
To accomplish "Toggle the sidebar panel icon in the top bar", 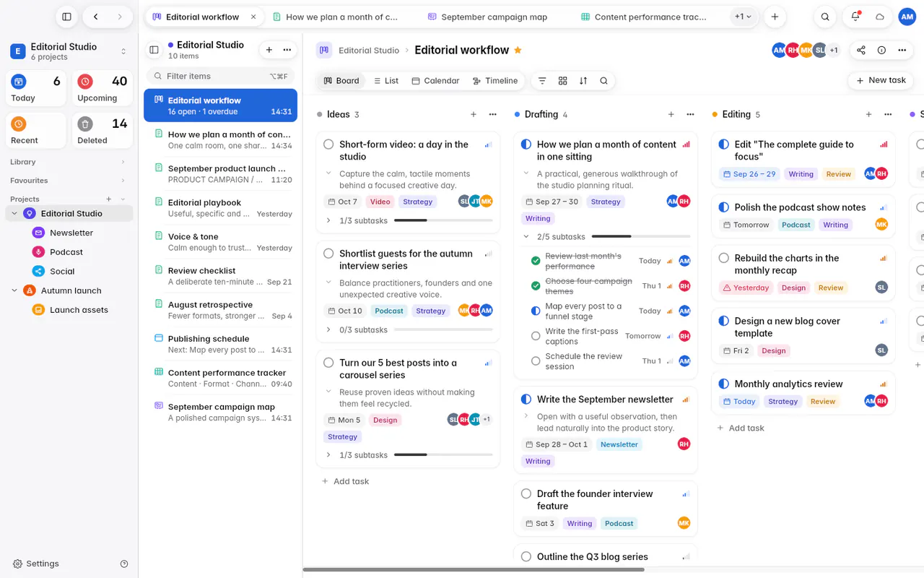I will 66,17.
